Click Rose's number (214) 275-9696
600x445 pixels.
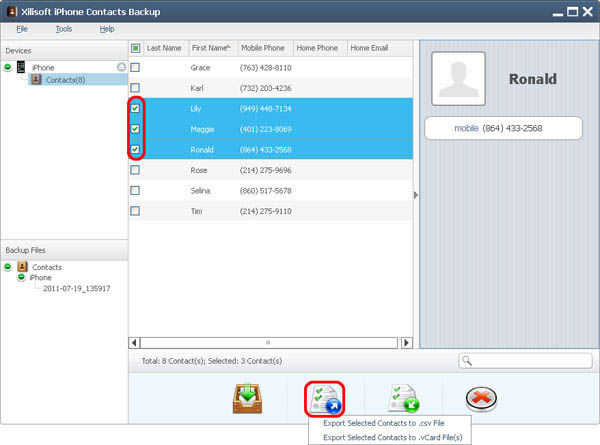pyautogui.click(x=266, y=170)
